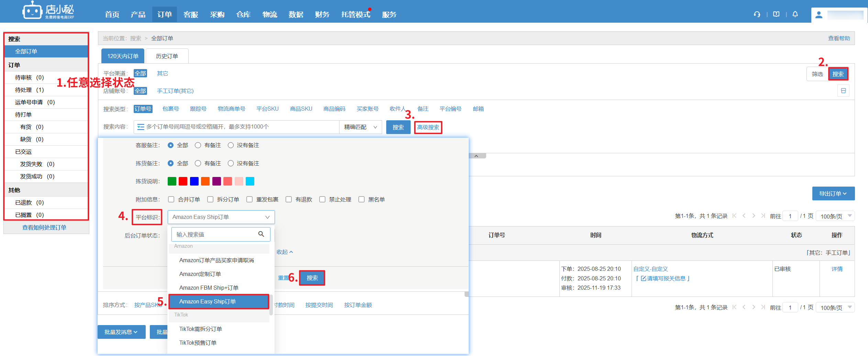
Task: Open the help book icon in header
Action: (776, 14)
